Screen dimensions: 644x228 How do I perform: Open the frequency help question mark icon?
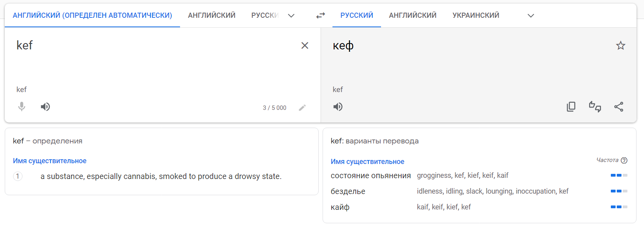point(624,160)
